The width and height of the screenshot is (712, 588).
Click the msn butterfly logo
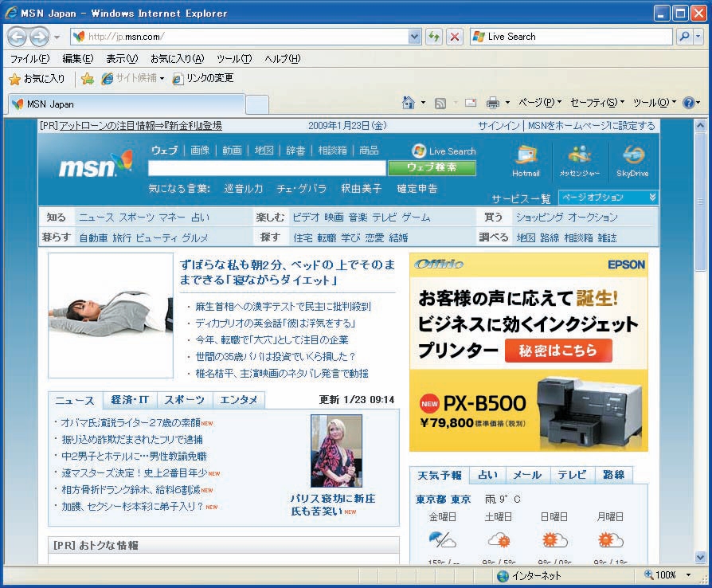pyautogui.click(x=96, y=164)
